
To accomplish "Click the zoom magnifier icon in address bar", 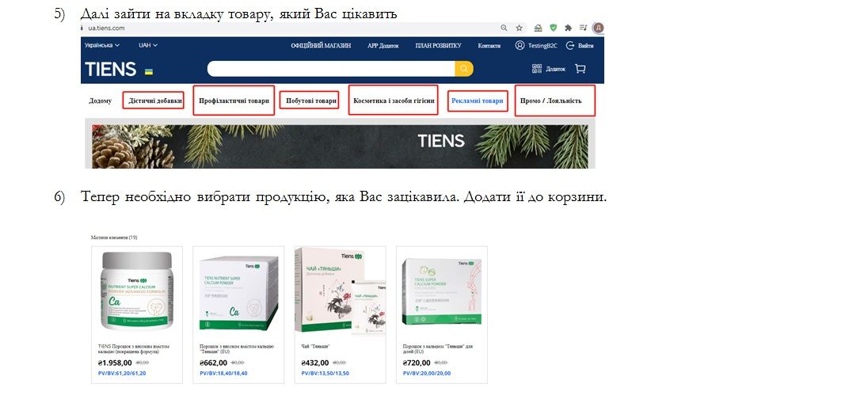I will pos(504,28).
